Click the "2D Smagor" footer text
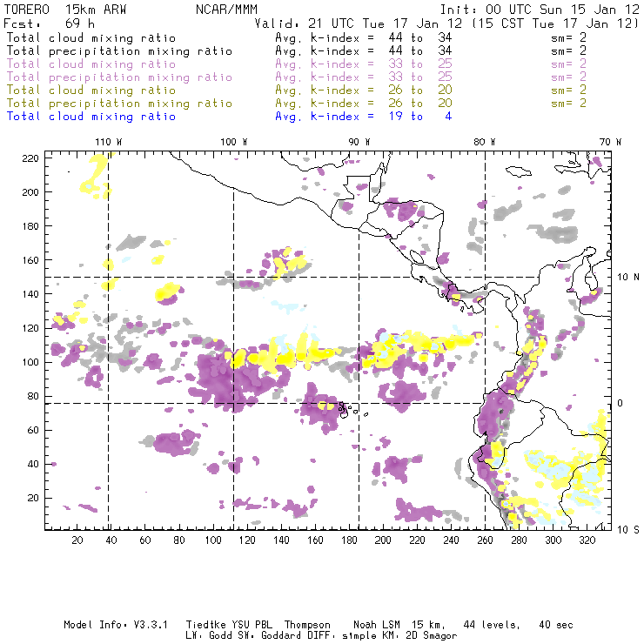The image size is (644, 644). [x=432, y=636]
